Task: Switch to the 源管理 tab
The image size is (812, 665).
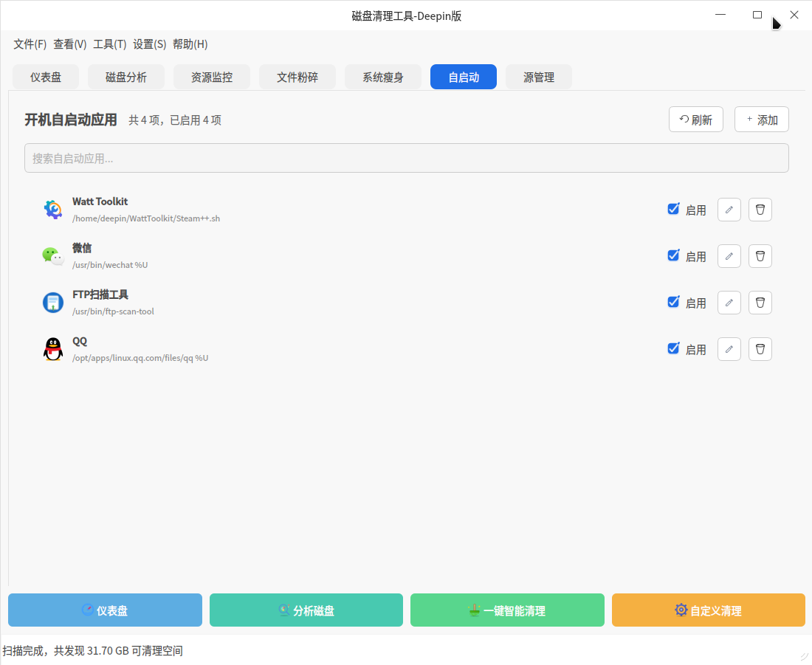Action: (538, 77)
